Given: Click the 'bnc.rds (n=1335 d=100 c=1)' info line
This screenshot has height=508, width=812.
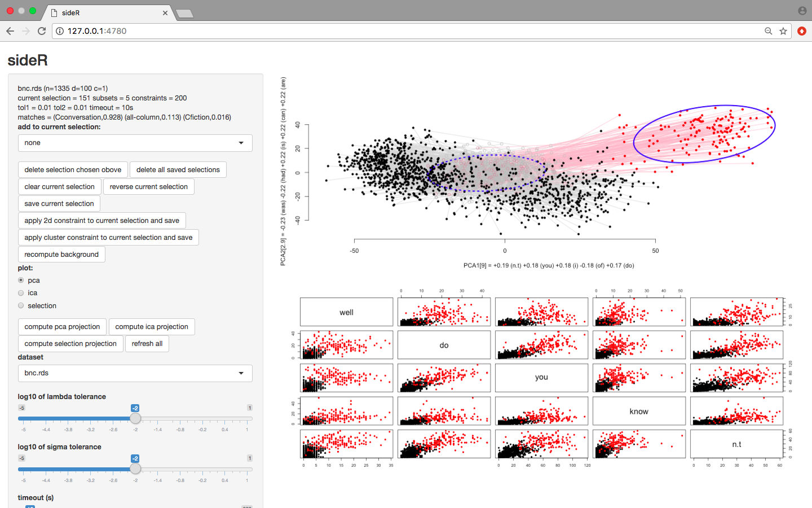Looking at the screenshot, I should pos(63,88).
